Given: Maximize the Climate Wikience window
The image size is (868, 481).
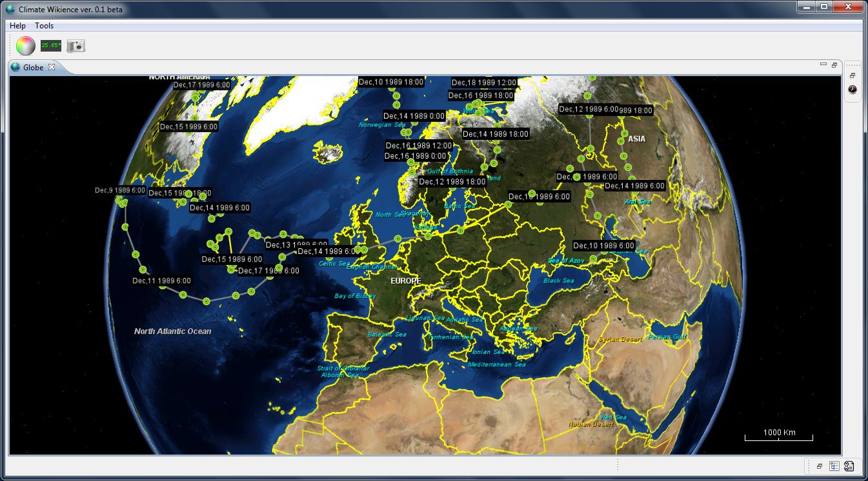Looking at the screenshot, I should 823,7.
